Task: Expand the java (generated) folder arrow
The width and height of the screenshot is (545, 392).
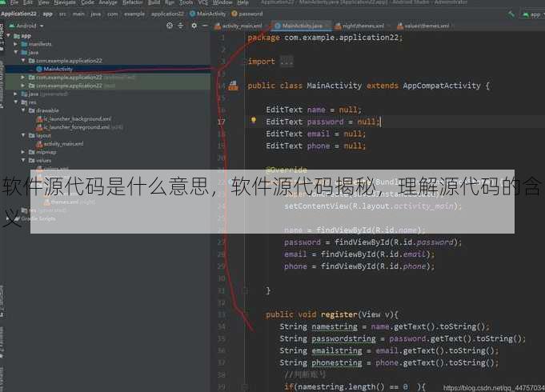Action: [16, 94]
